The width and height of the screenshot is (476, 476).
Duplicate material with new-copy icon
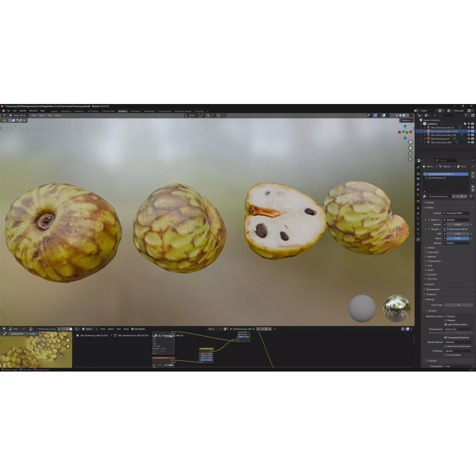(462, 197)
